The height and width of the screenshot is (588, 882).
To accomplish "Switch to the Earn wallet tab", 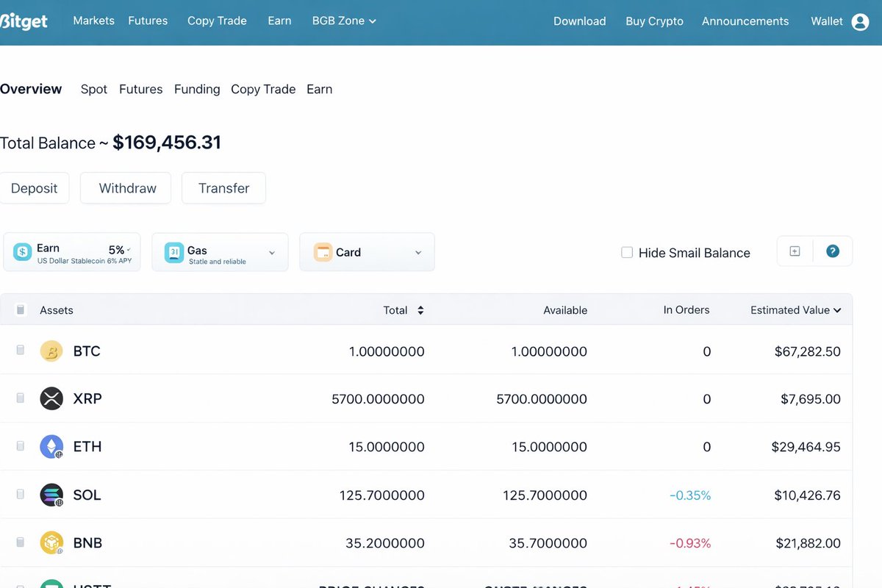I will (x=319, y=90).
